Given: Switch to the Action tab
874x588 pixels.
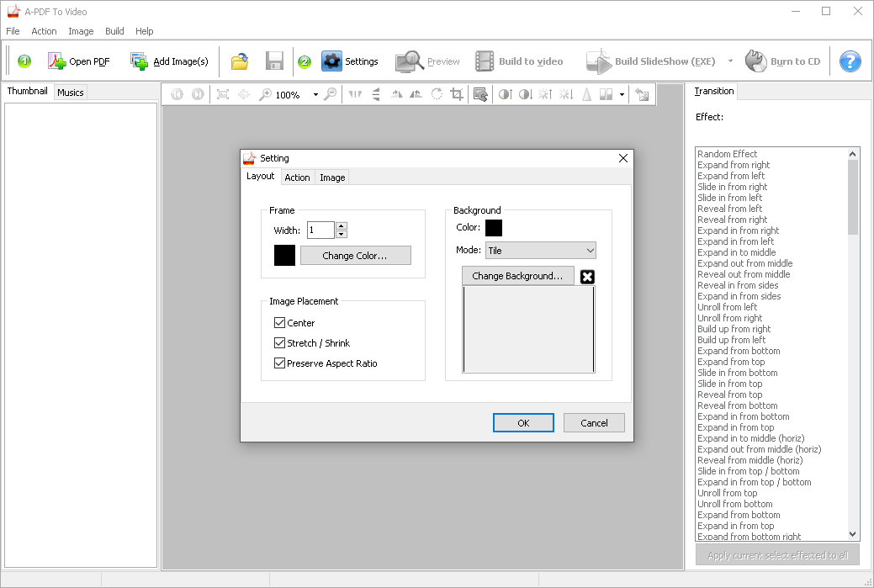Looking at the screenshot, I should pyautogui.click(x=297, y=177).
